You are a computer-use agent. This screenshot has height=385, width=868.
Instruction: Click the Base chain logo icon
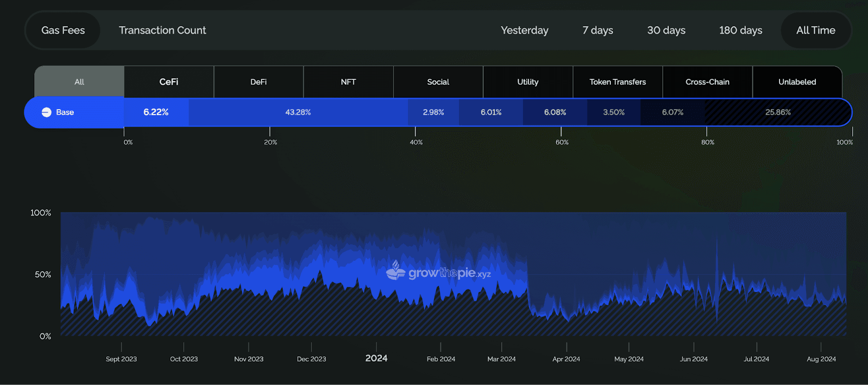click(x=47, y=112)
